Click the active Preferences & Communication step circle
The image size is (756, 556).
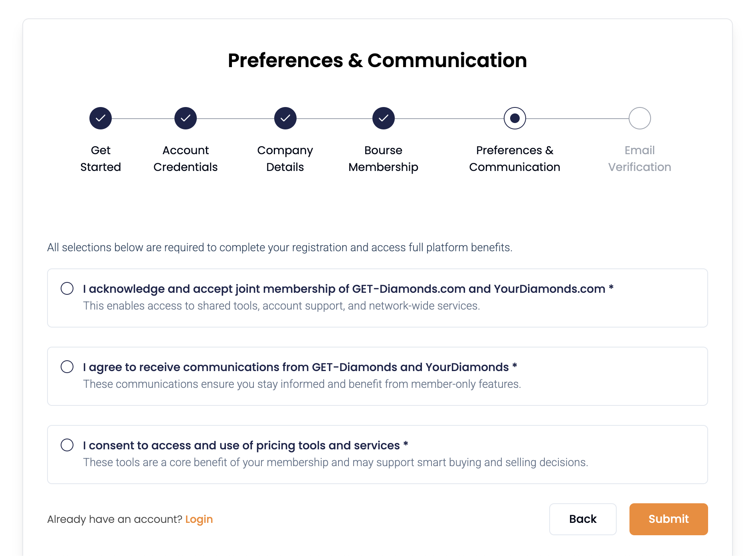515,118
